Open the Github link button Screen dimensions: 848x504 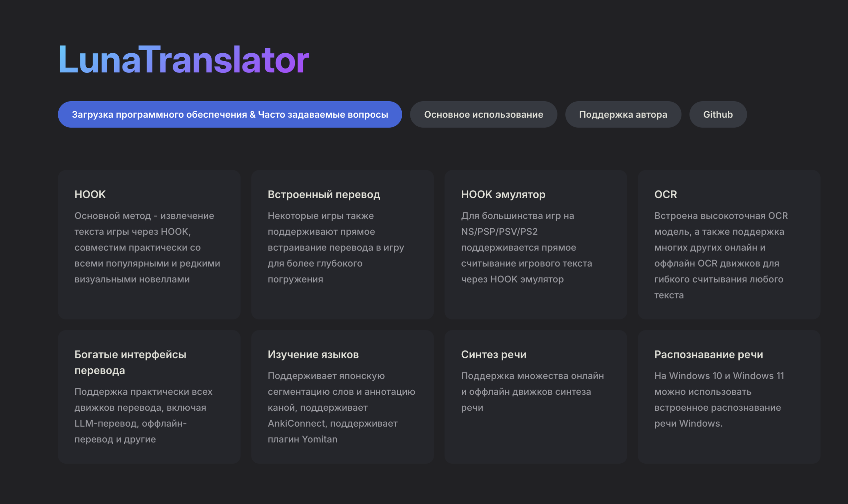718,115
